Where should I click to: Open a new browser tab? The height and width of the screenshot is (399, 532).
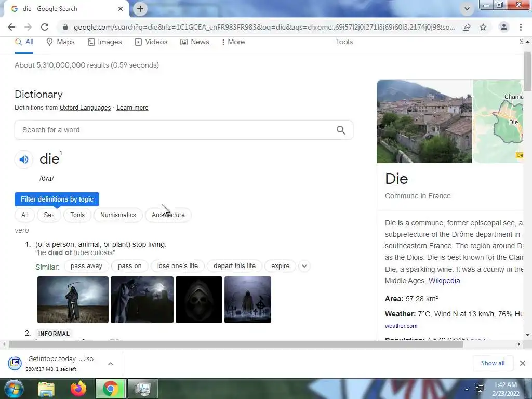[140, 9]
